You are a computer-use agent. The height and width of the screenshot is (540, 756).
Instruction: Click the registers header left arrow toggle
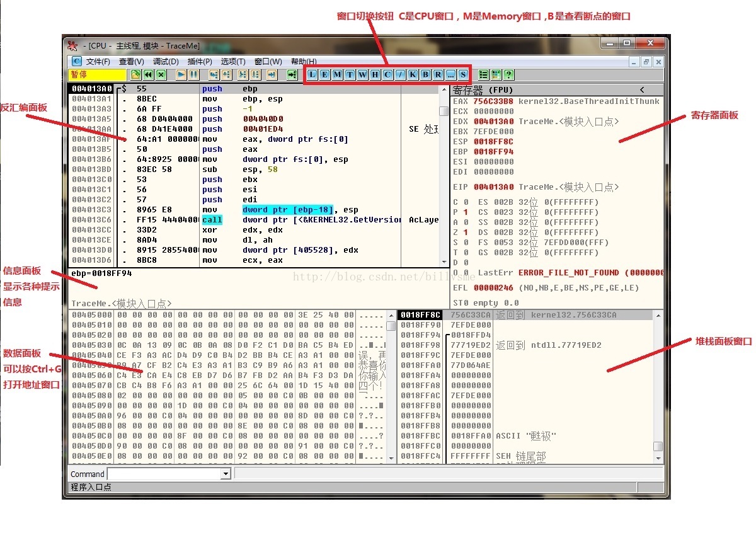642,90
